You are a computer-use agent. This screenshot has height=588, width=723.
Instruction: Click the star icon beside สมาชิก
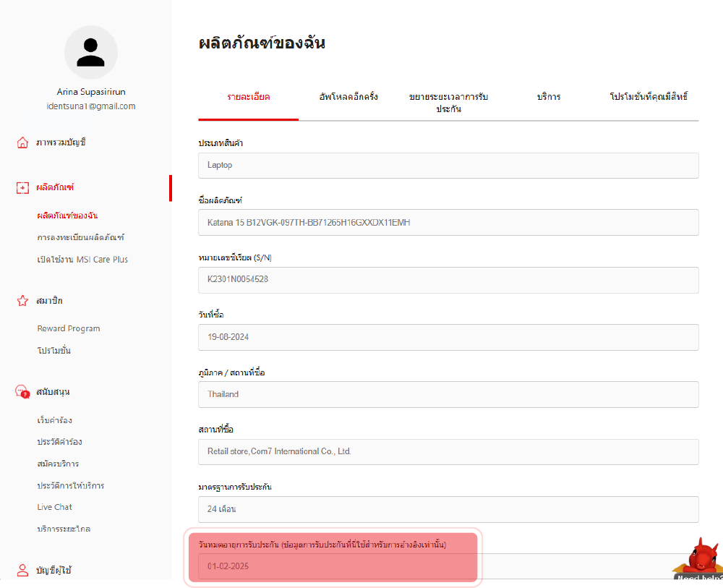pyautogui.click(x=22, y=301)
